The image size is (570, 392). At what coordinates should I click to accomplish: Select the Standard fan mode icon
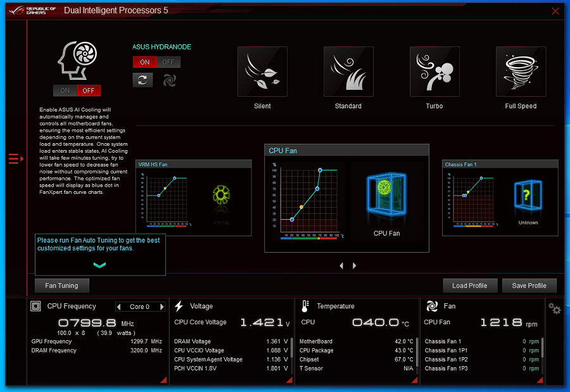click(x=348, y=72)
